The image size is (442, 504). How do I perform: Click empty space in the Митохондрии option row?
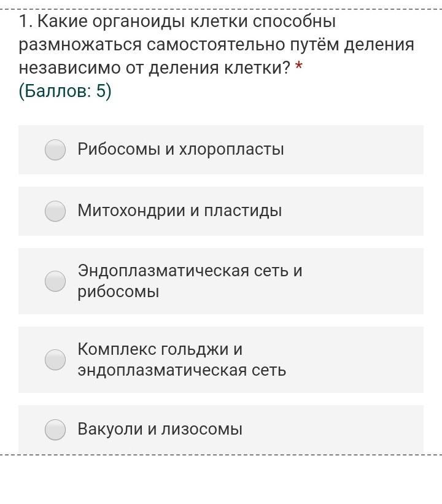pos(356,211)
